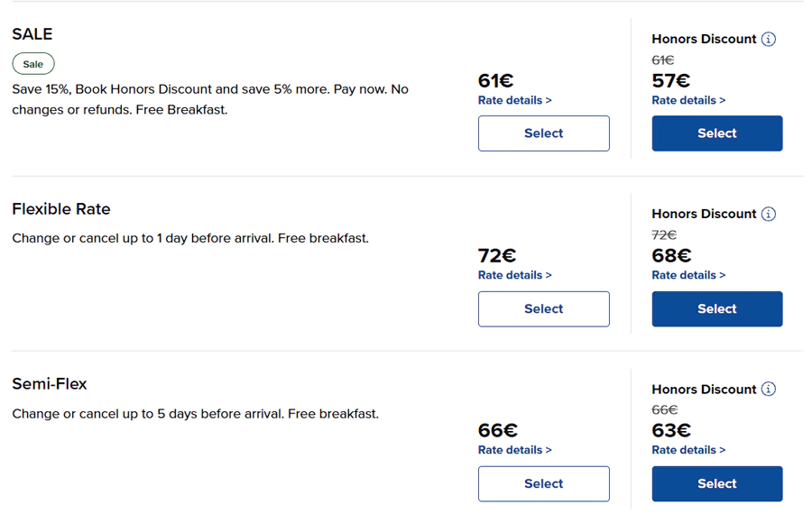Click info icon next to Flexible Rate Honors Discount

pyautogui.click(x=768, y=214)
